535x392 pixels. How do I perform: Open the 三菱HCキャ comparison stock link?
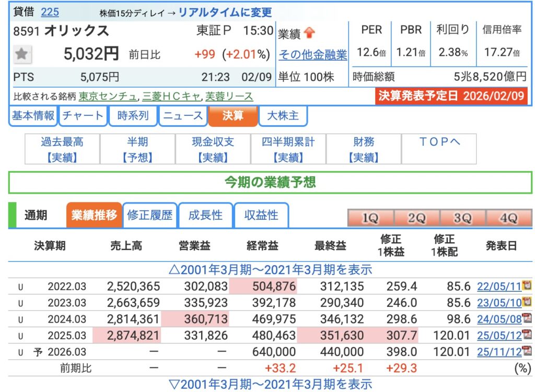pos(170,96)
